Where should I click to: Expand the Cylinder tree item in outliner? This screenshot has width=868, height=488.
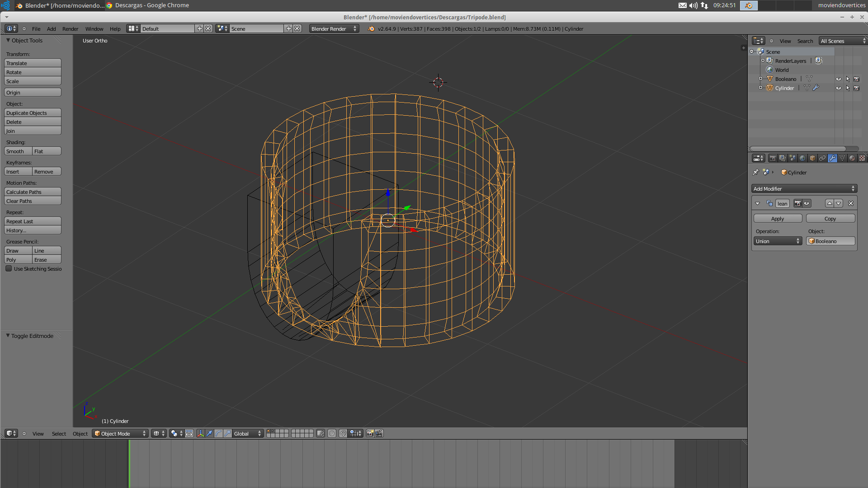point(761,88)
